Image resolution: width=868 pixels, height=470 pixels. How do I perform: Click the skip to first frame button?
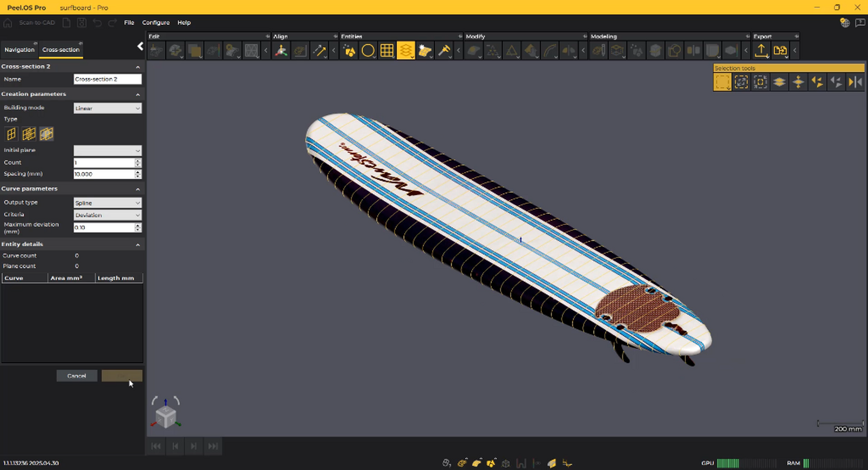tap(156, 446)
